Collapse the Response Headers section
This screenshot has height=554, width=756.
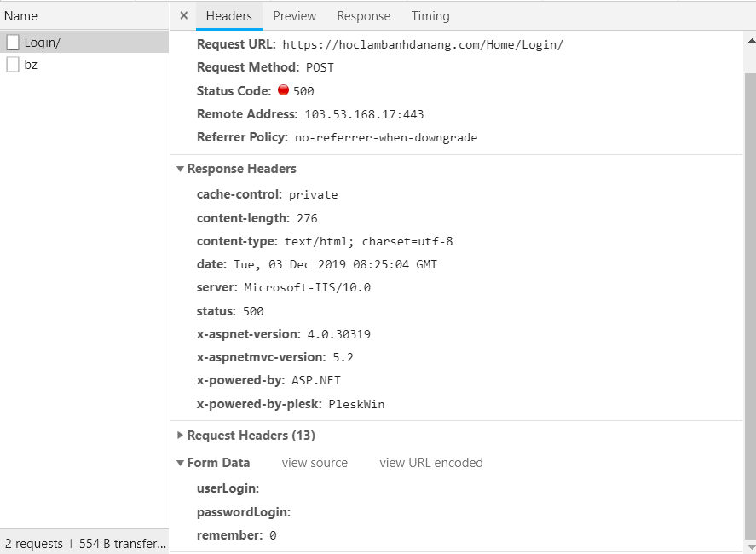pos(181,169)
